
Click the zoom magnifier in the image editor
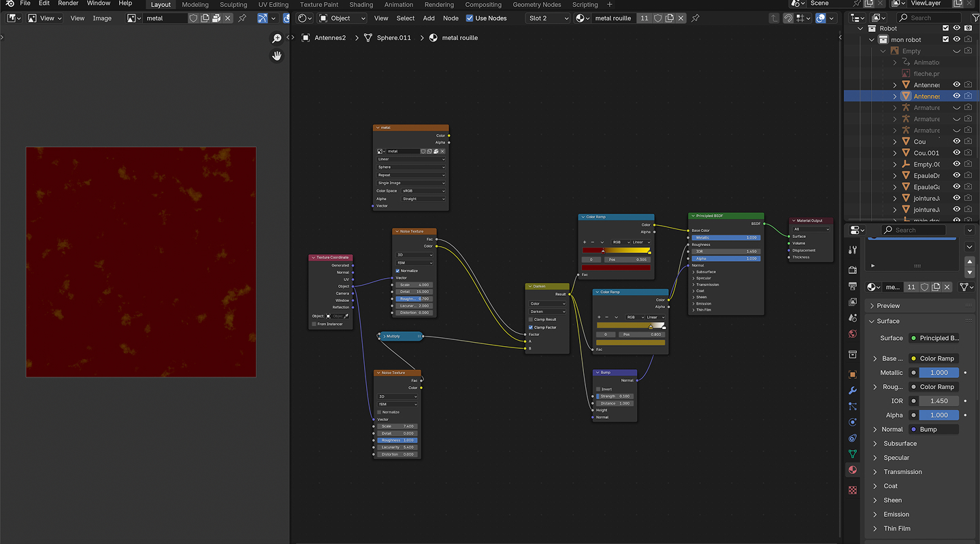click(x=277, y=39)
